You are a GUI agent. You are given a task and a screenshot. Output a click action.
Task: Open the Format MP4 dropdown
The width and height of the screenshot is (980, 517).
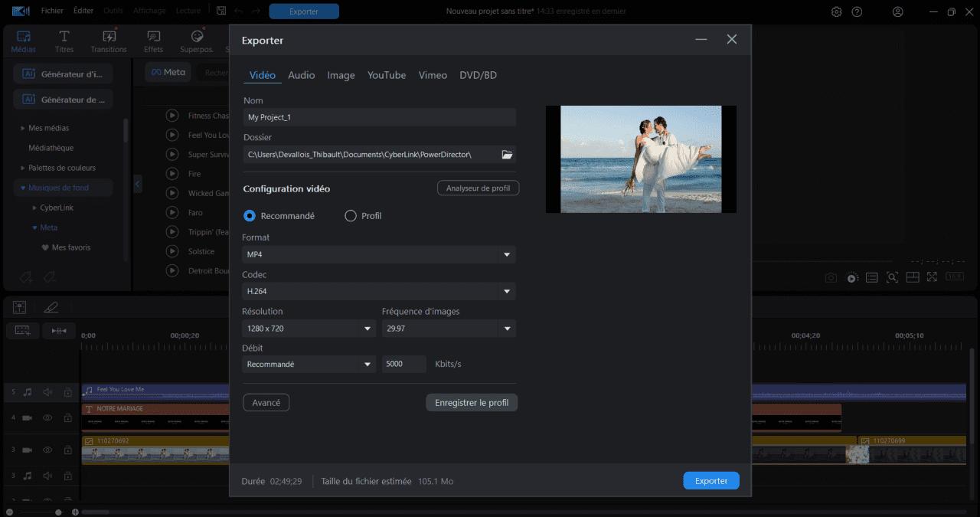pyautogui.click(x=379, y=254)
